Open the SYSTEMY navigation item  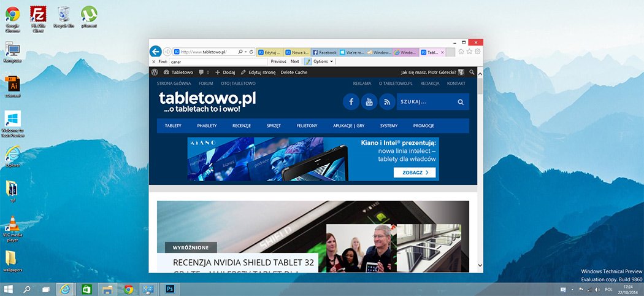[388, 126]
